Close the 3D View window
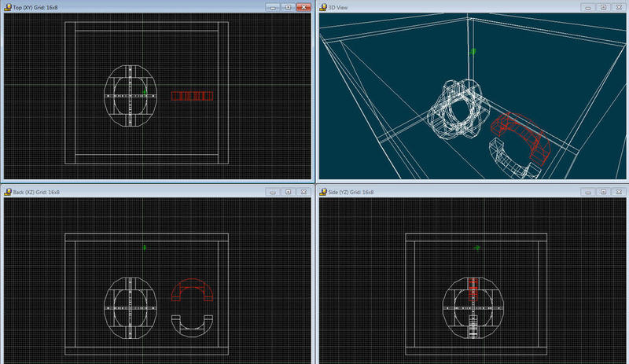 [x=619, y=6]
